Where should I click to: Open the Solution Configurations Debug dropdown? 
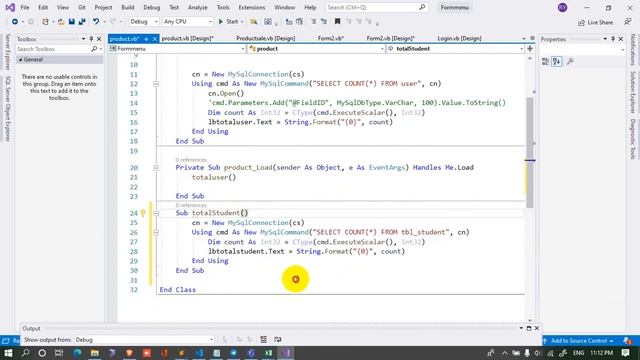click(143, 22)
